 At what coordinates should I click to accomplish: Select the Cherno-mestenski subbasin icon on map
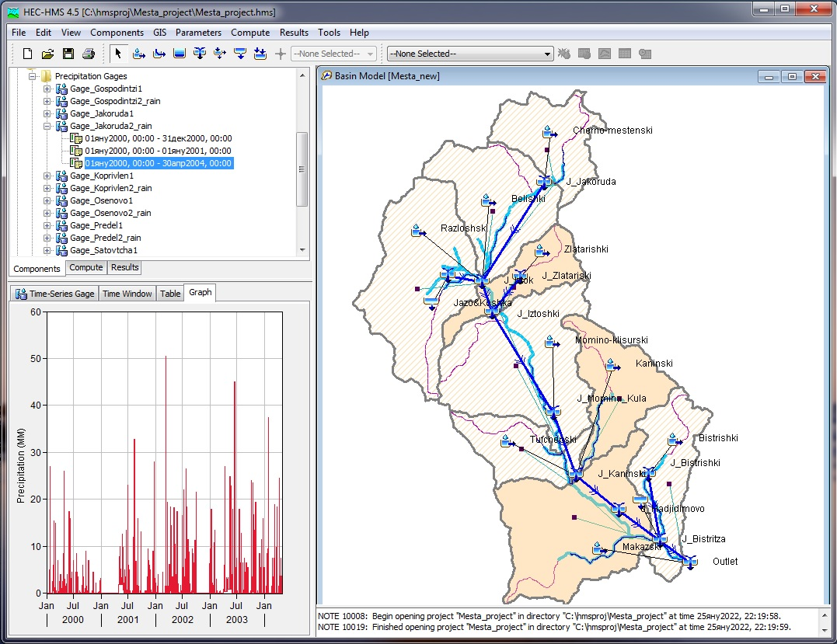(x=549, y=132)
